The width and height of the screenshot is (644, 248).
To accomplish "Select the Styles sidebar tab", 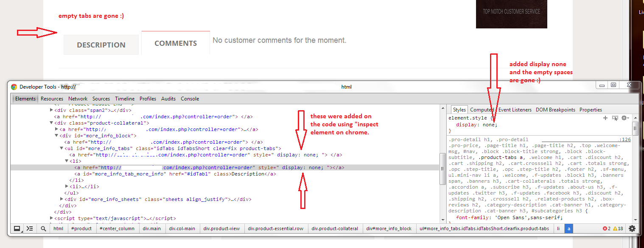I will [459, 110].
